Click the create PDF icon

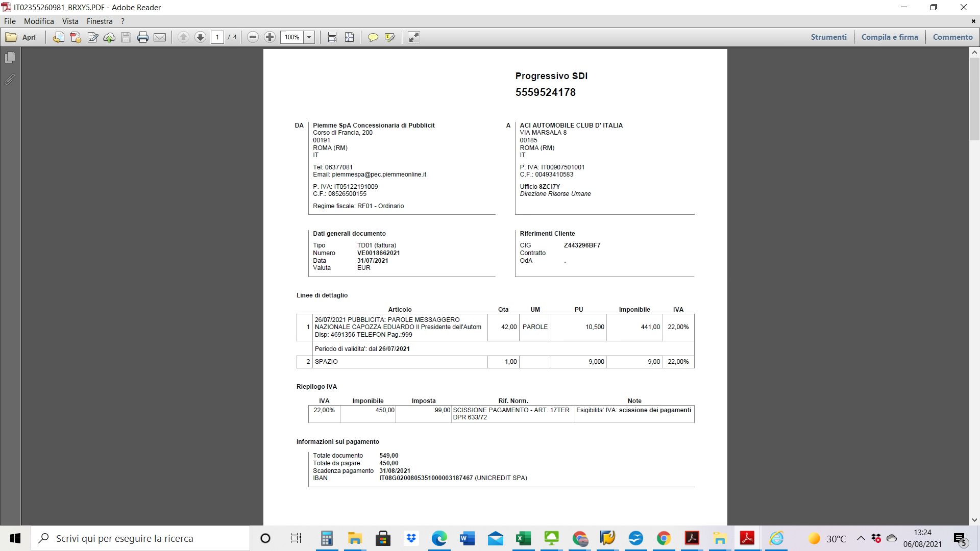pos(76,37)
